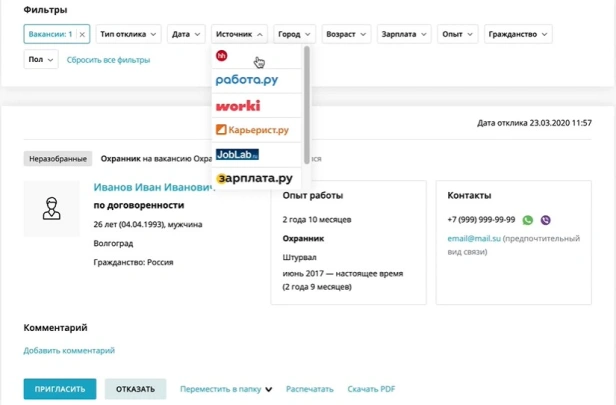The image size is (616, 405).
Task: Click Сбросить все фильтры link
Action: click(x=108, y=60)
